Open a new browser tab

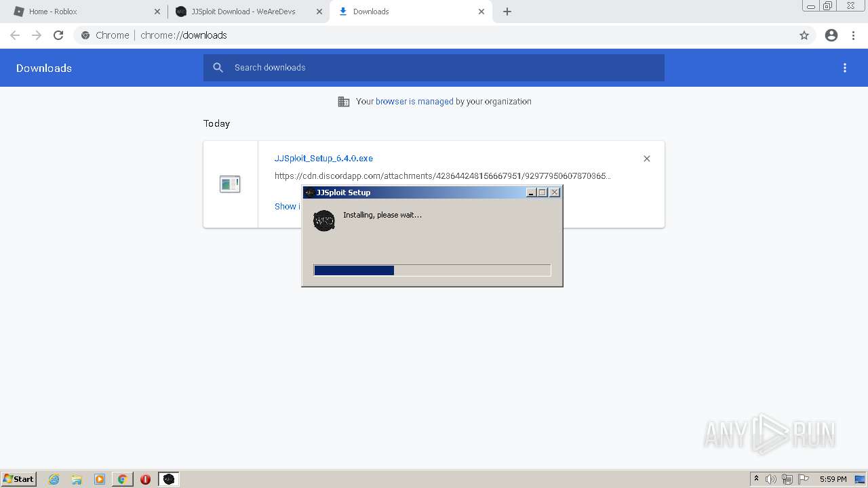[507, 12]
